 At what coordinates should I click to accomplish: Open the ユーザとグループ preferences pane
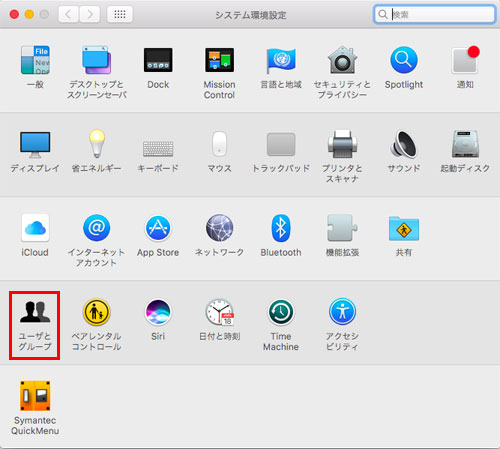35,325
